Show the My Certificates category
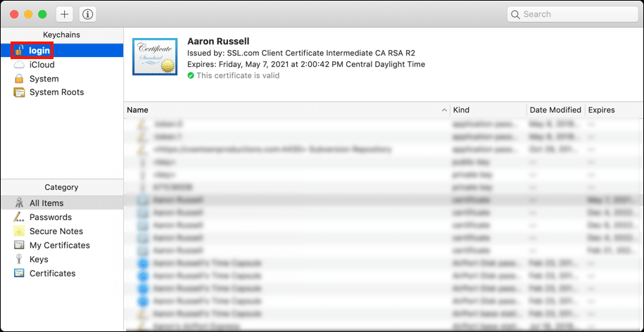The width and height of the screenshot is (644, 332). [59, 245]
